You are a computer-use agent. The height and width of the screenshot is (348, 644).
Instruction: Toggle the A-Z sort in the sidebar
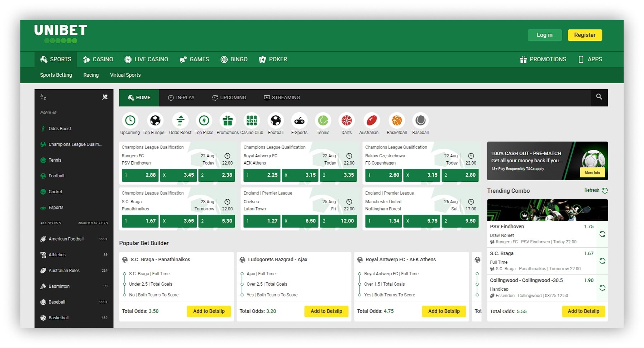tap(43, 97)
